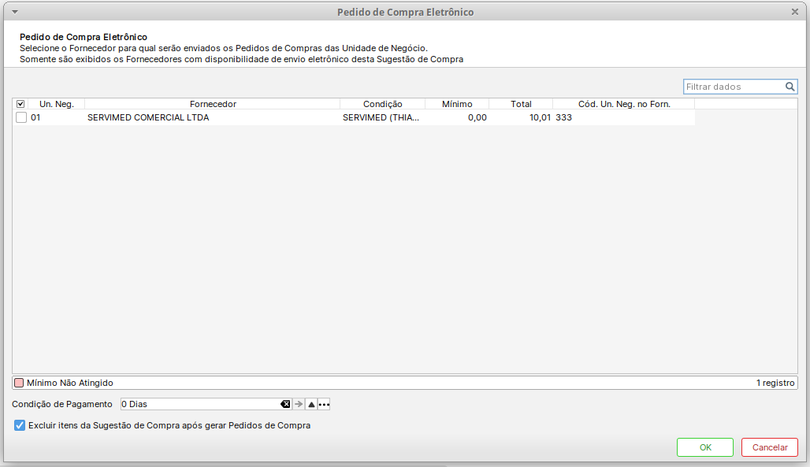Sort by the Fornecedor column header
The image size is (810, 467).
pos(212,104)
